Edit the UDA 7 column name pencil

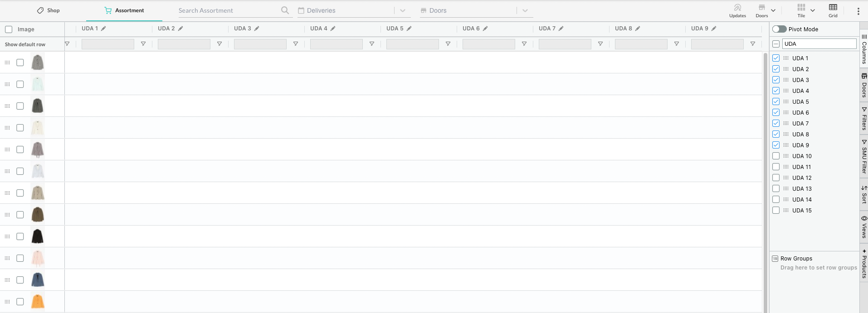(x=561, y=29)
